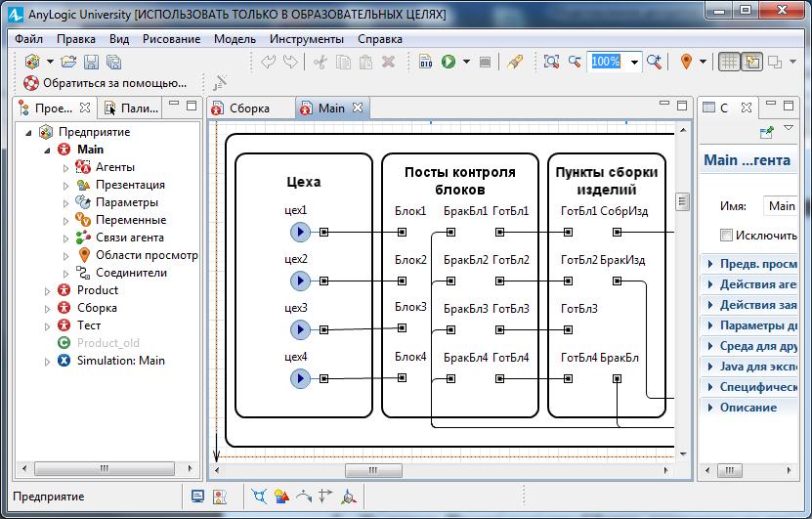Open the Модель menu
Image resolution: width=812 pixels, height=519 pixels.
[x=235, y=39]
